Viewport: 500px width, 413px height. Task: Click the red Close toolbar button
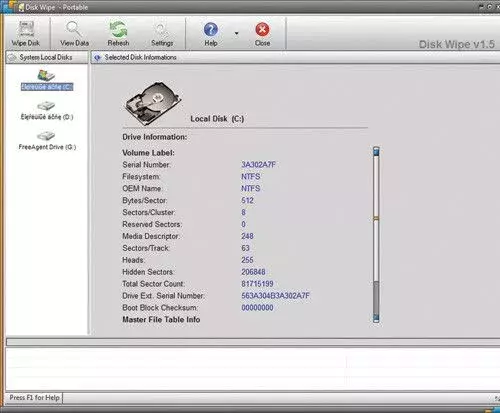[262, 34]
